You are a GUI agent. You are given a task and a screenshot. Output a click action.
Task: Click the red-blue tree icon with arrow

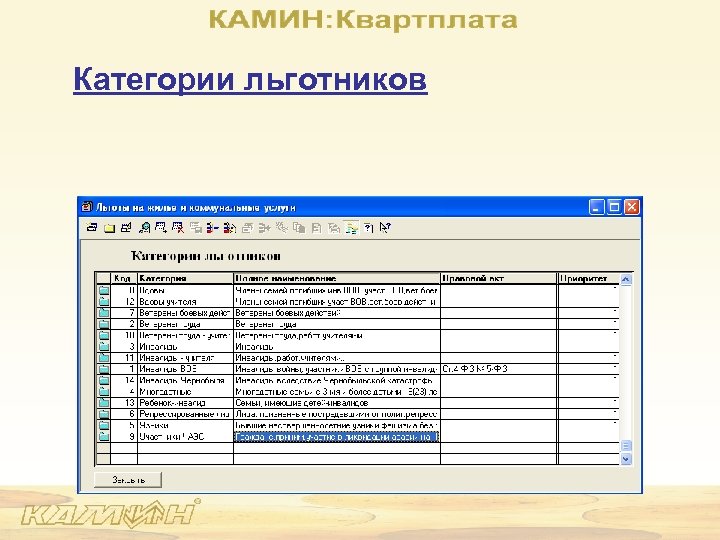click(230, 228)
